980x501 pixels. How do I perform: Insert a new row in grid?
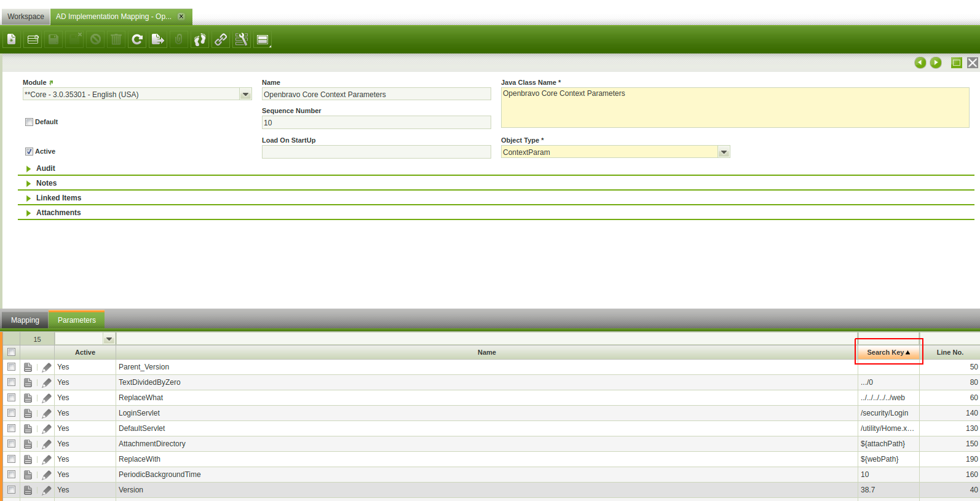pos(33,39)
